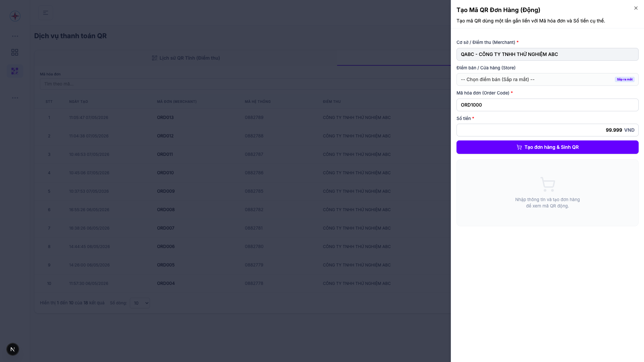Click timestamp 14:26:00 06/05/2026

pyautogui.click(x=90, y=265)
